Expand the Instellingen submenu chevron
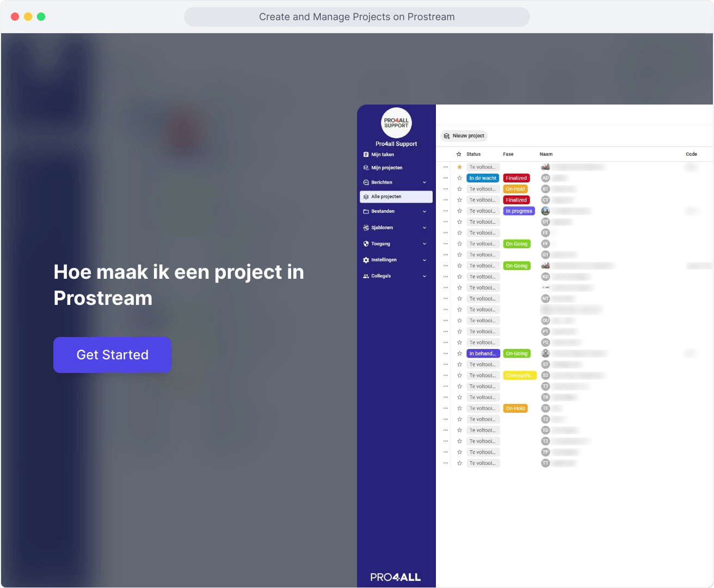This screenshot has height=588, width=714. [x=424, y=260]
